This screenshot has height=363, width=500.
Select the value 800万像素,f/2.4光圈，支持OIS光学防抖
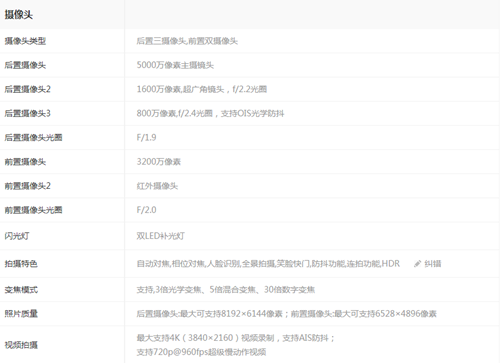210,113
